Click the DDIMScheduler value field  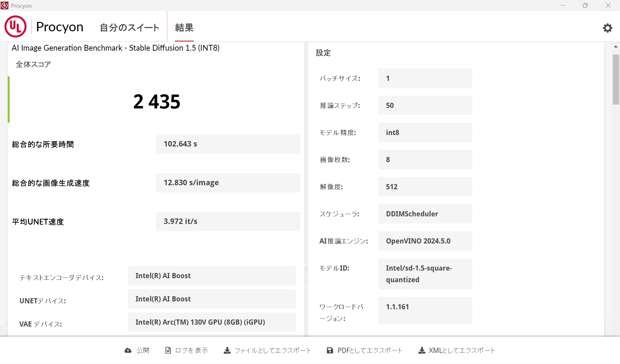(x=425, y=214)
